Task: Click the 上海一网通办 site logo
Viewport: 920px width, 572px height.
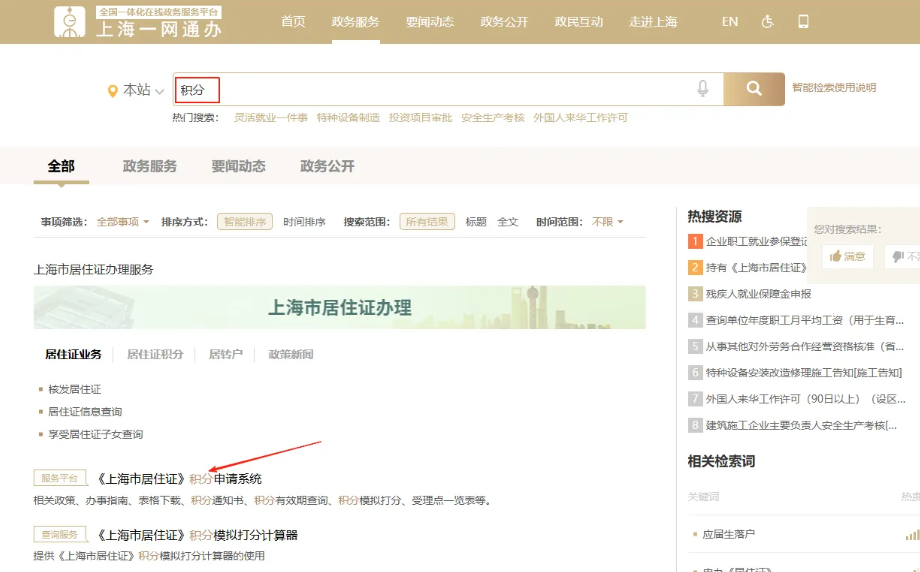Action: click(x=138, y=22)
